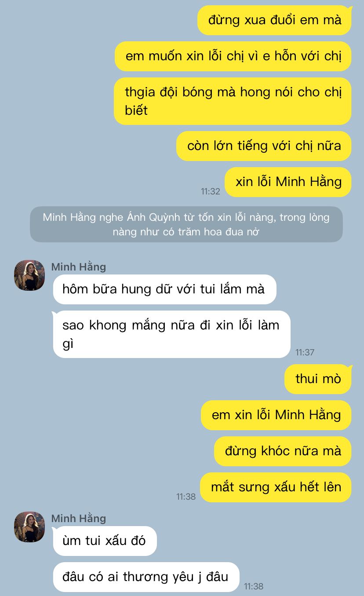Tap the "thgia đội bóng" message bubble

pyautogui.click(x=233, y=101)
